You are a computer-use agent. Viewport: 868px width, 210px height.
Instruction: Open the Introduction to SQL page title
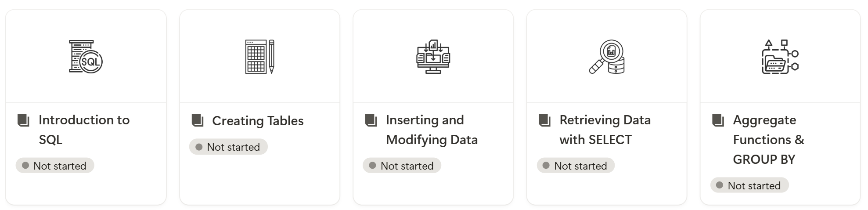[x=84, y=130]
